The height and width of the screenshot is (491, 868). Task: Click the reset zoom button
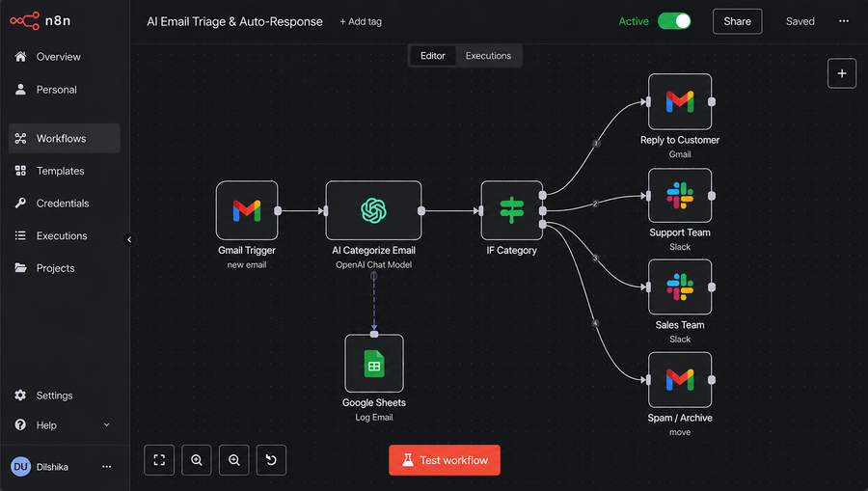tap(271, 460)
